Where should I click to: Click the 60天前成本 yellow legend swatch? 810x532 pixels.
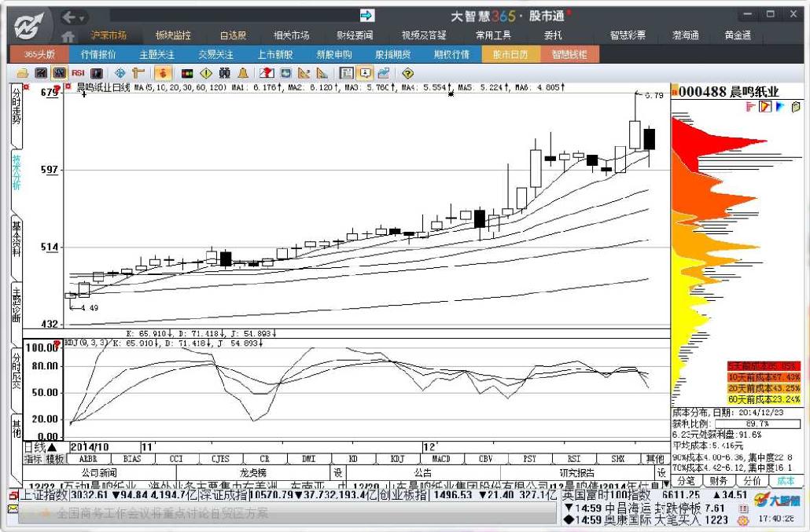coord(764,400)
